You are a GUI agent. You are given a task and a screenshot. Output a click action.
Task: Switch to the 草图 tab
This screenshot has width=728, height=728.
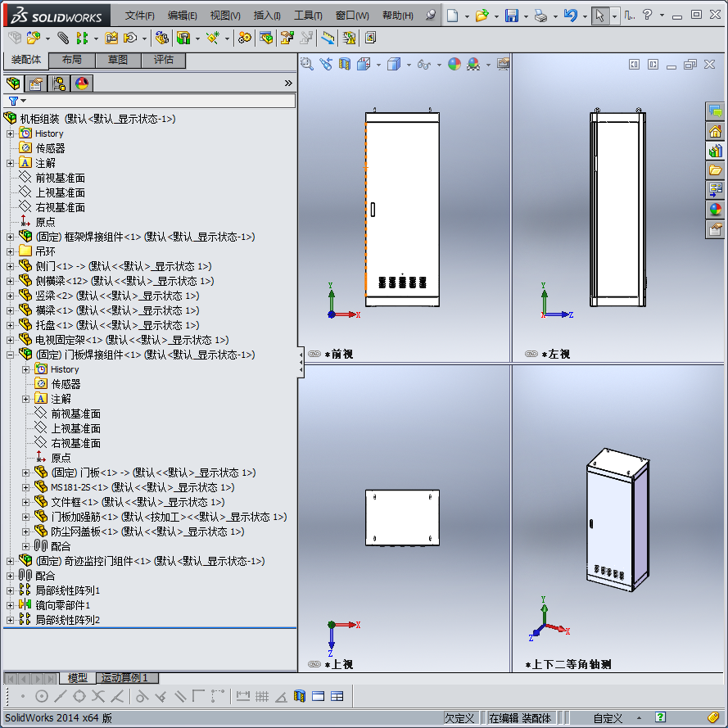point(118,60)
